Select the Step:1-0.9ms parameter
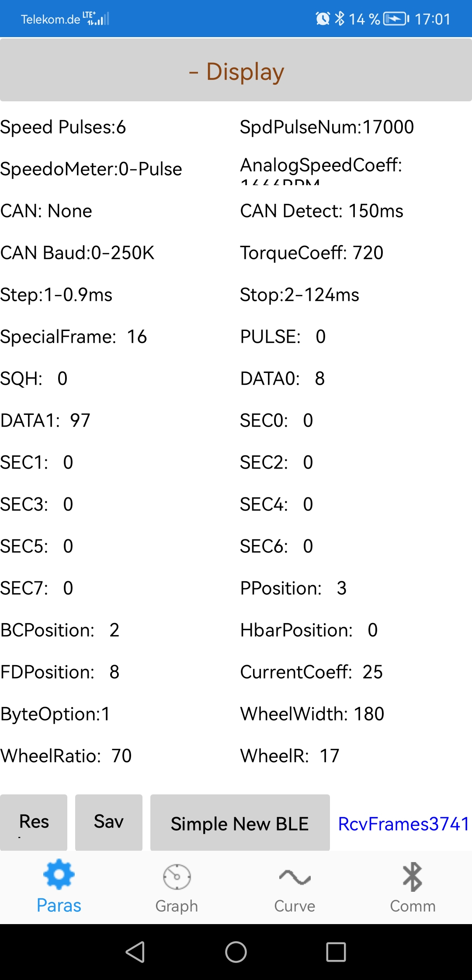472x980 pixels. (x=56, y=295)
